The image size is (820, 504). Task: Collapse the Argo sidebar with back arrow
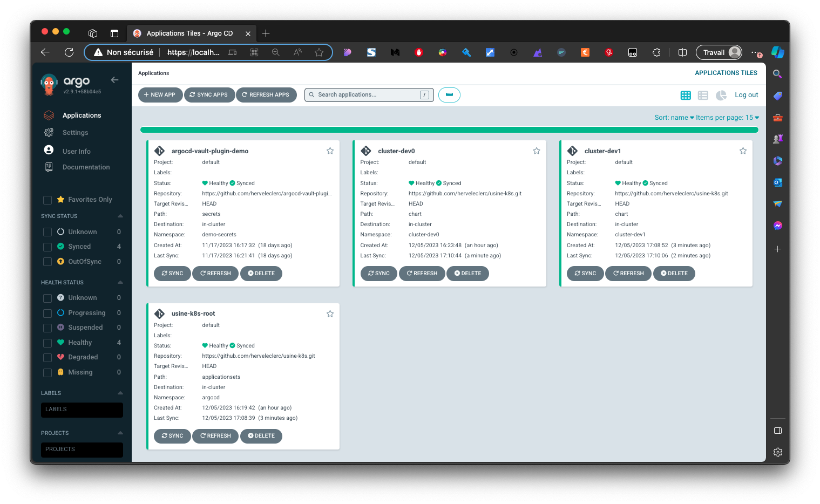[x=114, y=80]
